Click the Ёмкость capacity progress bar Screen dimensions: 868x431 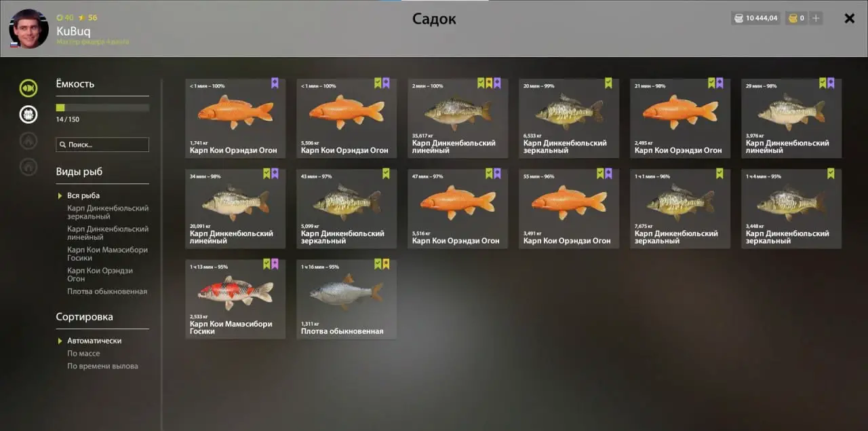[x=102, y=107]
